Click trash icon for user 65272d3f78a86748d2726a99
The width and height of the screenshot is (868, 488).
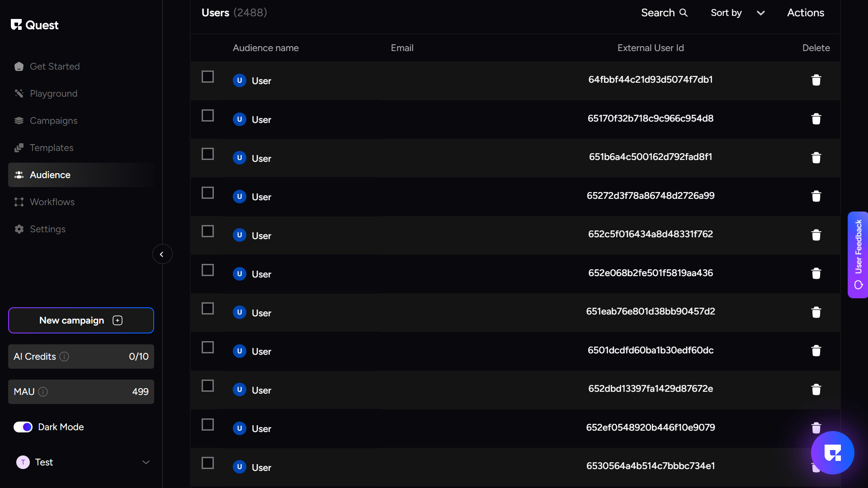tap(816, 197)
